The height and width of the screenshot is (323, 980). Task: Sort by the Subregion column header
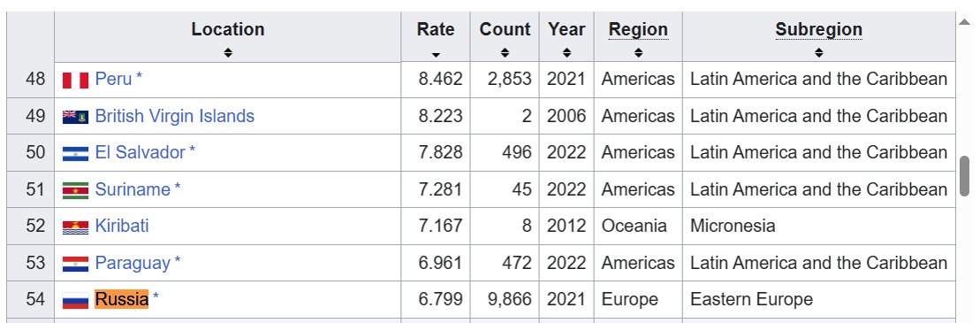click(x=819, y=29)
